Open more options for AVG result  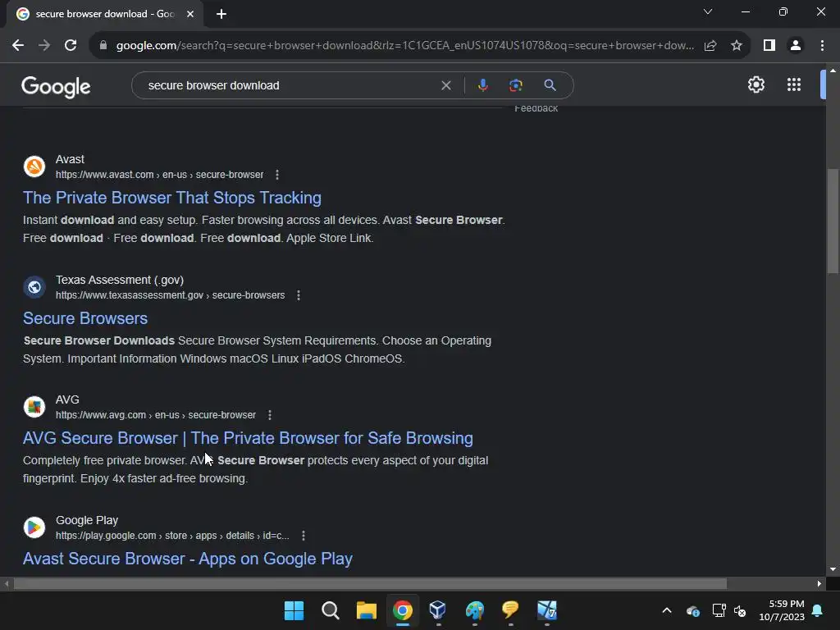[269, 415]
